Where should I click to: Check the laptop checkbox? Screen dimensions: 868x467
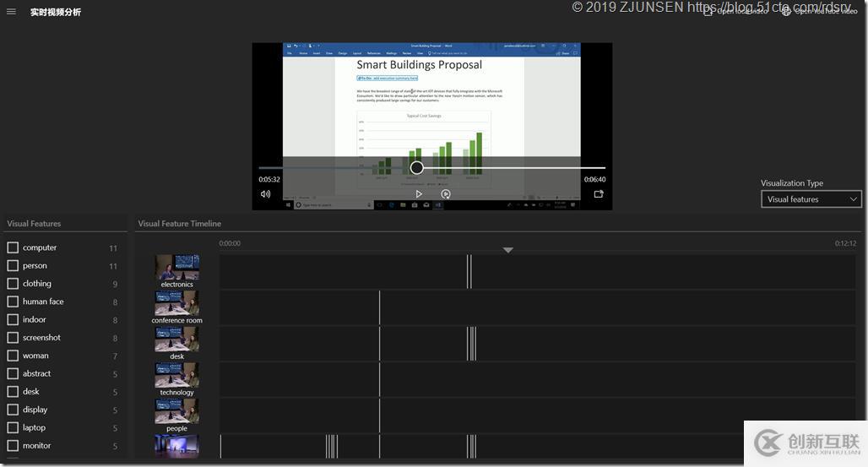coord(13,427)
